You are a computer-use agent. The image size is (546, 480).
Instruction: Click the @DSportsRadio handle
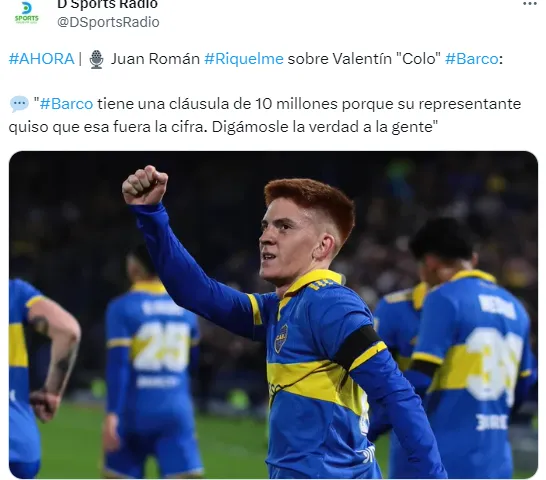coord(108,22)
